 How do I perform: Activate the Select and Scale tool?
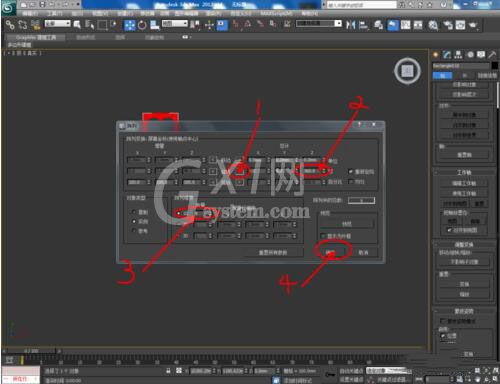pos(155,25)
